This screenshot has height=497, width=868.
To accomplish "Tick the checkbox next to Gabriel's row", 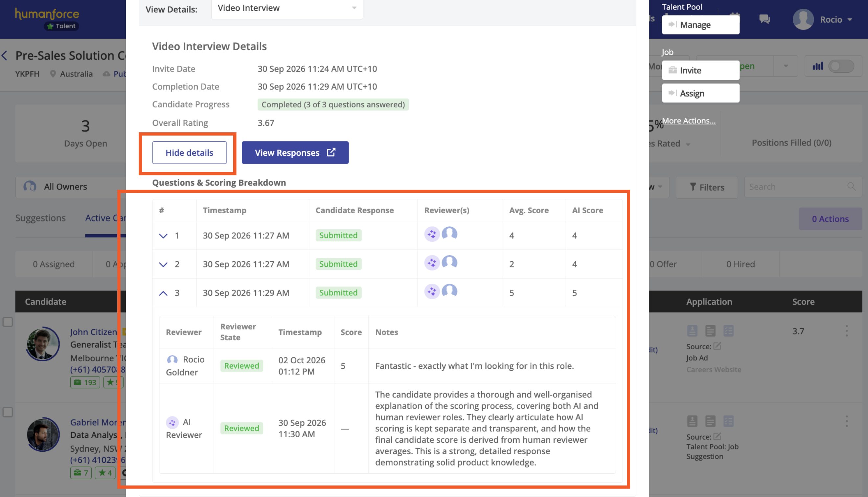I will 8,412.
